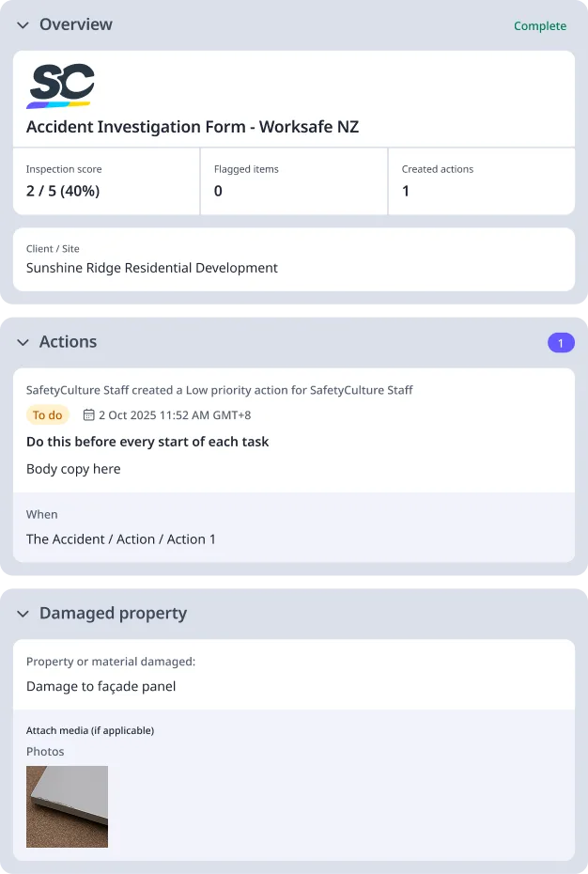588x874 pixels.
Task: Open the Created actions card
Action: click(x=480, y=181)
